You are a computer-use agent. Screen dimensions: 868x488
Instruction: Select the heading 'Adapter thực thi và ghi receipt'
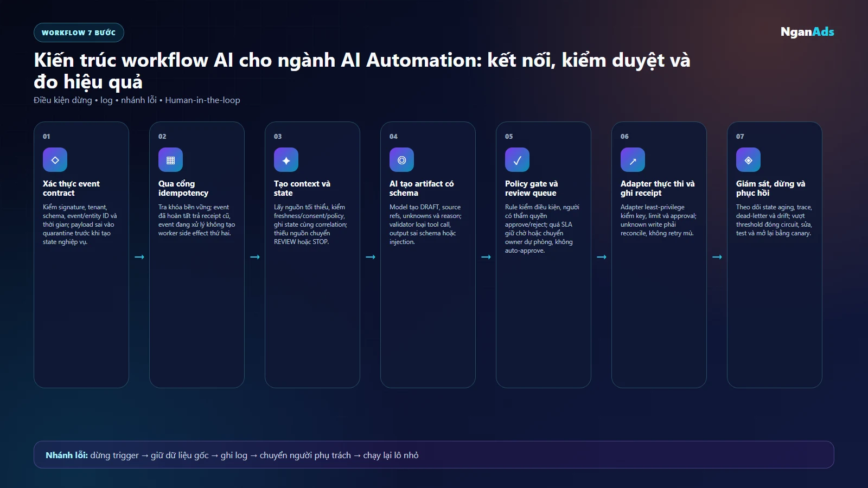[x=658, y=188]
